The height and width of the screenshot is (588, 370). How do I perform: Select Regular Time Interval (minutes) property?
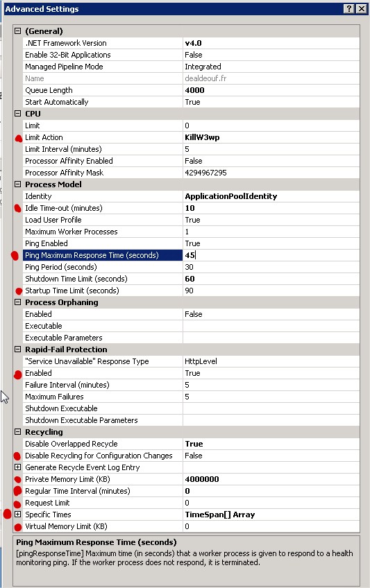103,491
